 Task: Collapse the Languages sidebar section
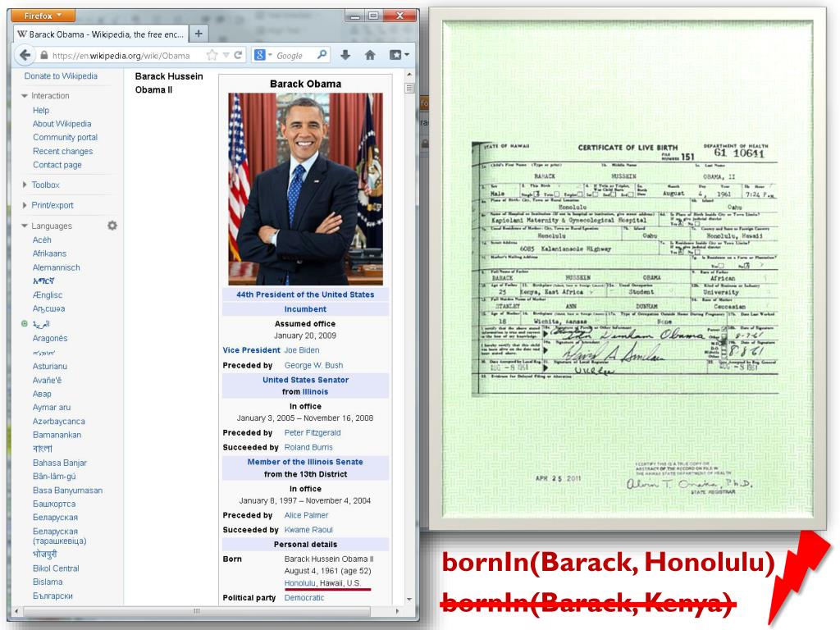coord(24,226)
